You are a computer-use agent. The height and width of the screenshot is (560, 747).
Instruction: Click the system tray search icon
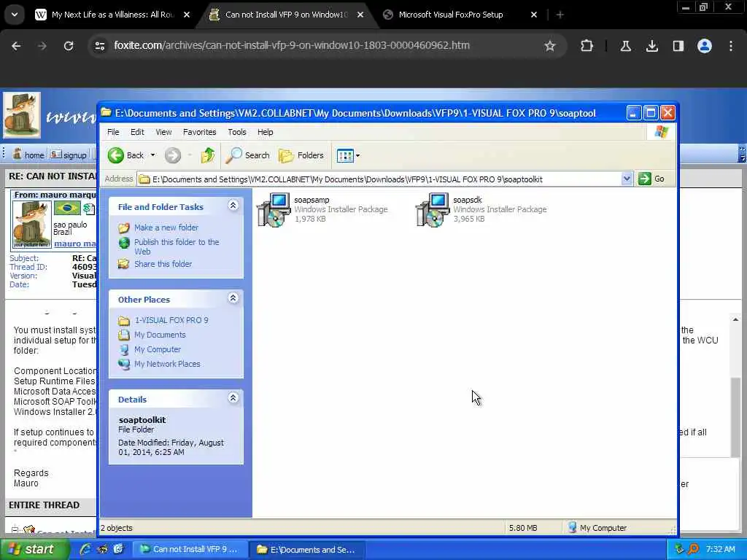point(694,549)
